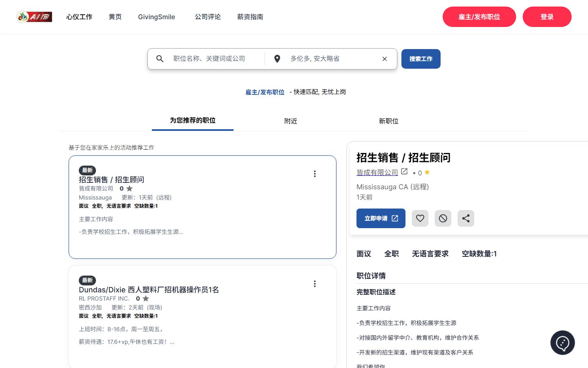The height and width of the screenshot is (368, 588).
Task: Open GivingSmile in the navigation
Action: click(x=156, y=17)
